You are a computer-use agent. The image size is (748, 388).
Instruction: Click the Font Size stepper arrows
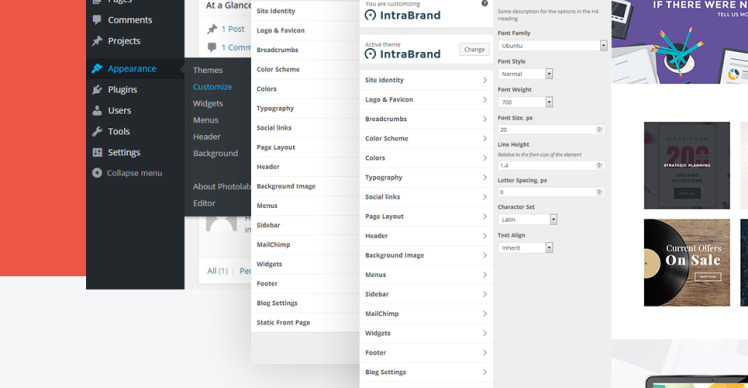[x=599, y=130]
